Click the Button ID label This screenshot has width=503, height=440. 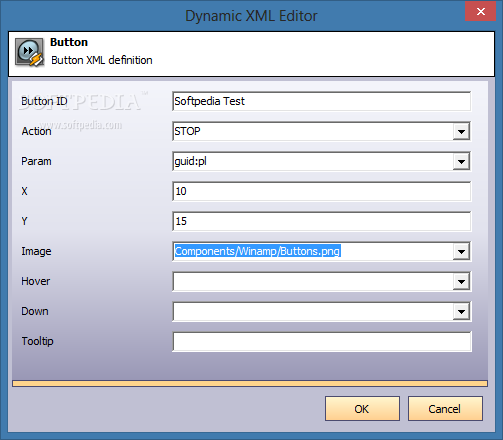click(x=44, y=101)
